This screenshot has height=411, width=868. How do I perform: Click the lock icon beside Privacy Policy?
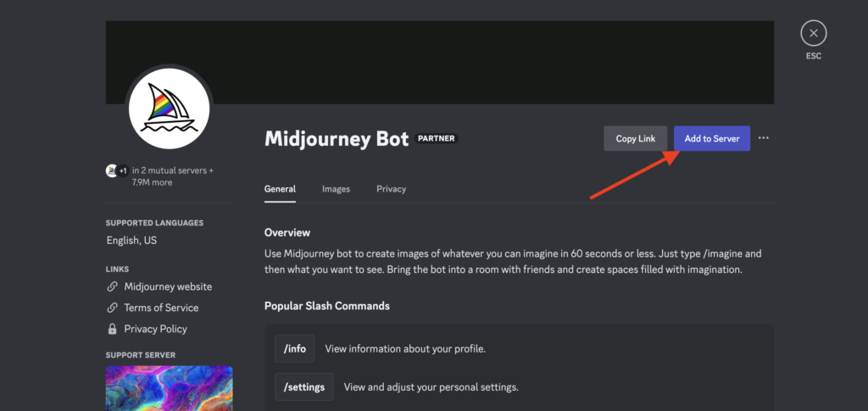click(113, 329)
